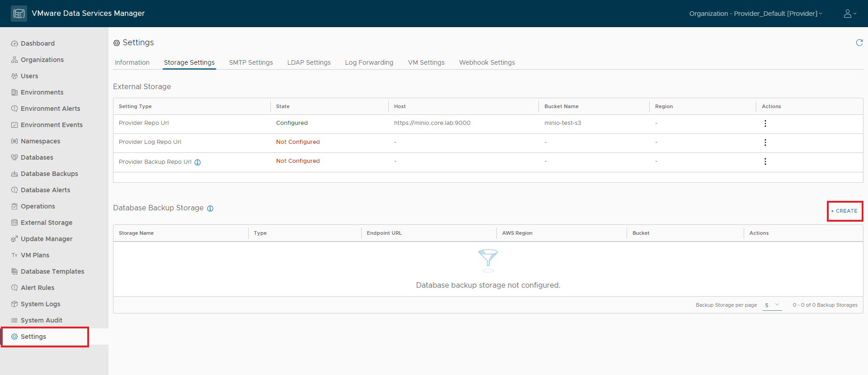Expand the Organization Provider_Default dropdown
Image resolution: width=868 pixels, height=375 pixels.
(755, 14)
